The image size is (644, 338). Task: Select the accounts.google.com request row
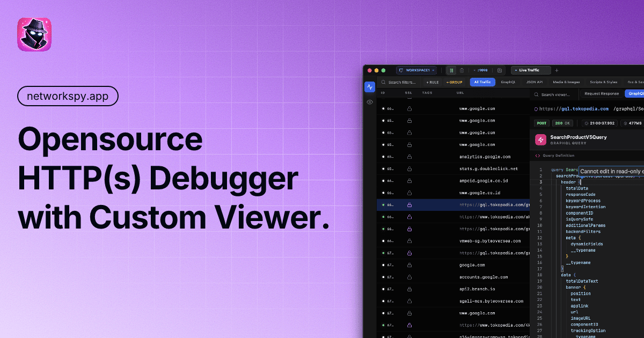453,277
